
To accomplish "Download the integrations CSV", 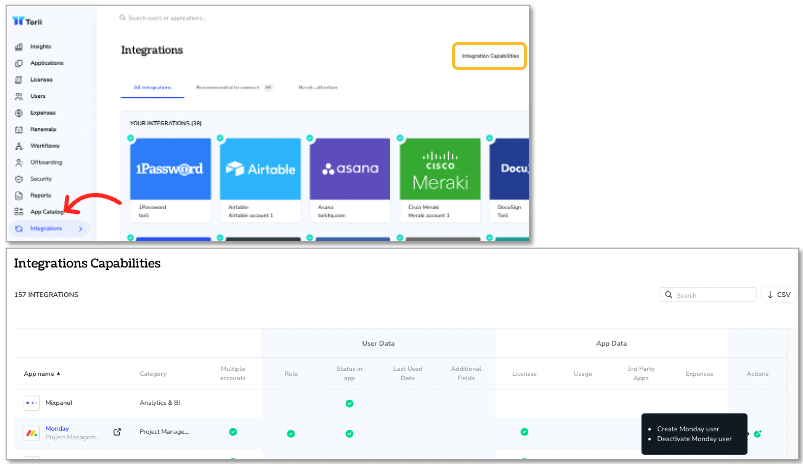I will pyautogui.click(x=779, y=295).
